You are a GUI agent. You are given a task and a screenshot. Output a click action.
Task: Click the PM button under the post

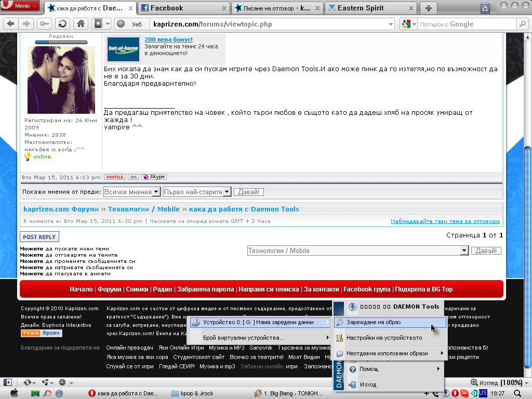pyautogui.click(x=134, y=177)
